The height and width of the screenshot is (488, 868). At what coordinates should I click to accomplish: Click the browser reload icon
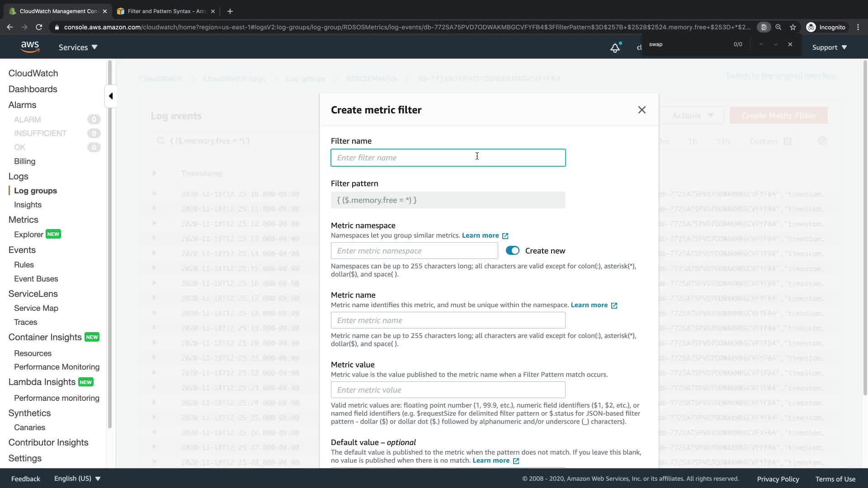[x=39, y=27]
